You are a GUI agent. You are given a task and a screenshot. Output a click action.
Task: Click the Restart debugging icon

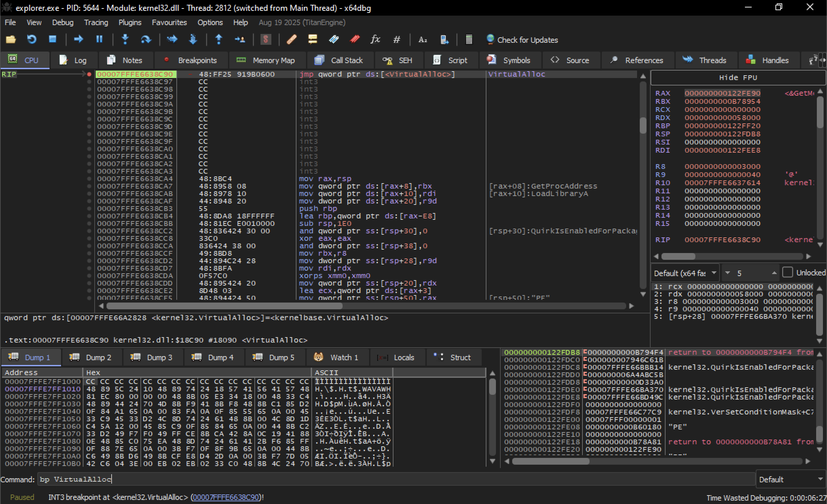coord(32,39)
